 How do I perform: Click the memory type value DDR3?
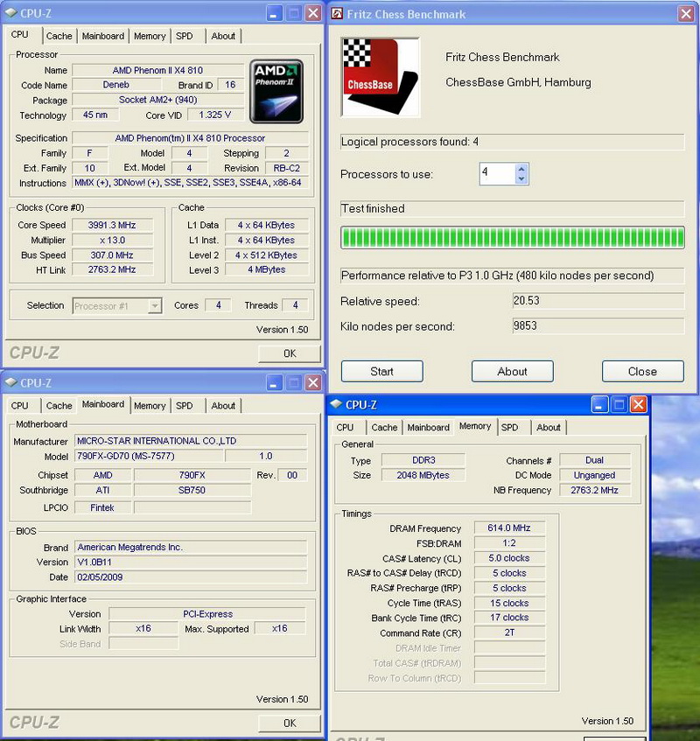(423, 460)
